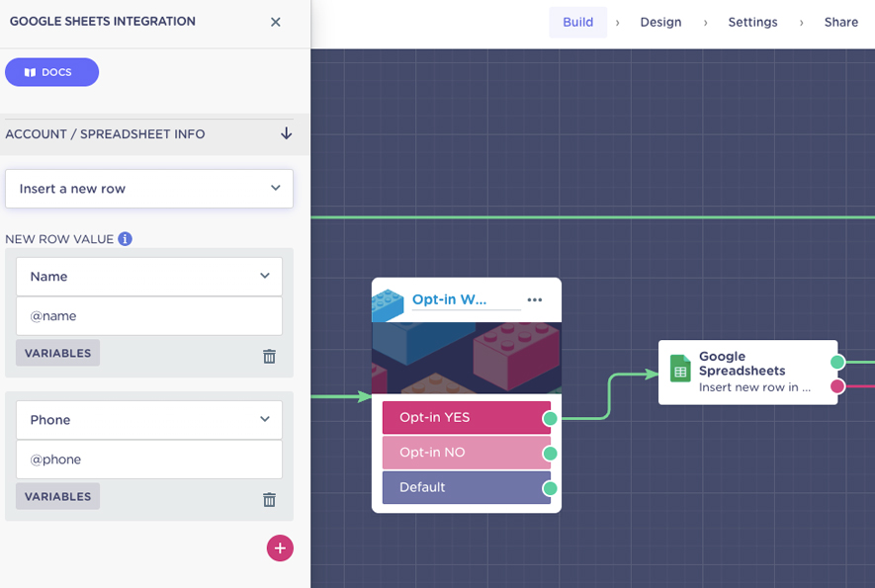The height and width of the screenshot is (588, 875).
Task: Click the Opt-in block brick image
Action: coord(467,358)
